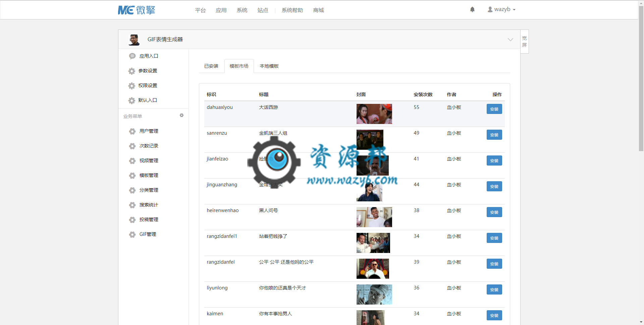Click the gear icon beside 用户管理
The height and width of the screenshot is (325, 644).
(132, 131)
